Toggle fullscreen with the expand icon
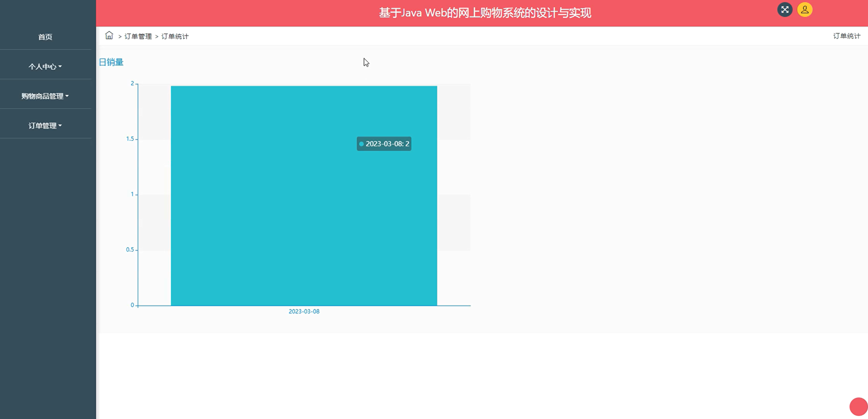Viewport: 868px width, 419px height. click(785, 10)
